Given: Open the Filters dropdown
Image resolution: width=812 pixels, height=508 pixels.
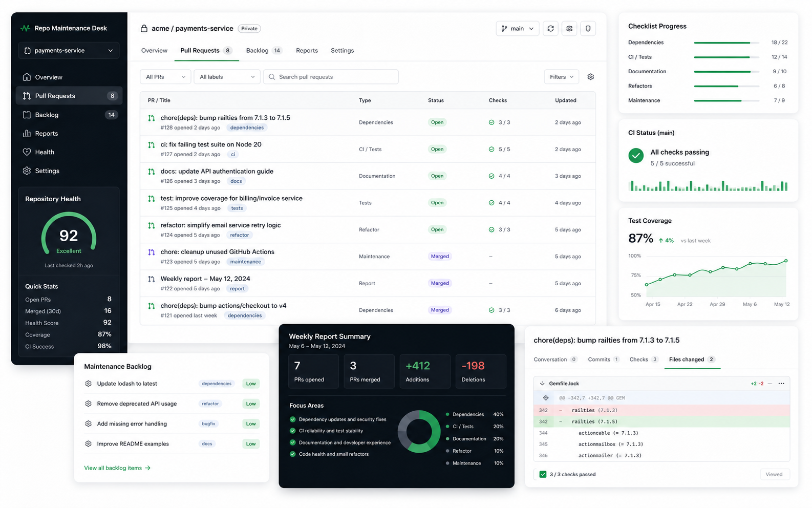Looking at the screenshot, I should pyautogui.click(x=562, y=77).
